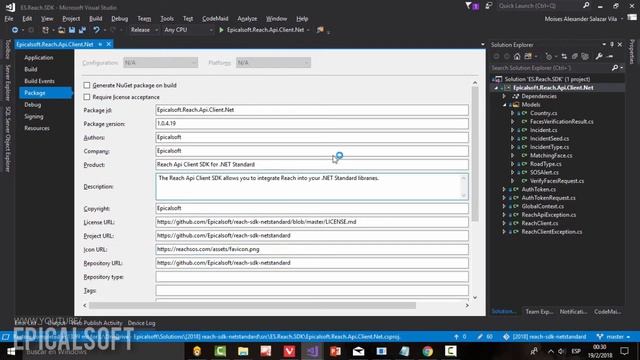Click the Solution Explorer Collapse All icon
Image resolution: width=640 pixels, height=360 pixels.
tap(575, 56)
